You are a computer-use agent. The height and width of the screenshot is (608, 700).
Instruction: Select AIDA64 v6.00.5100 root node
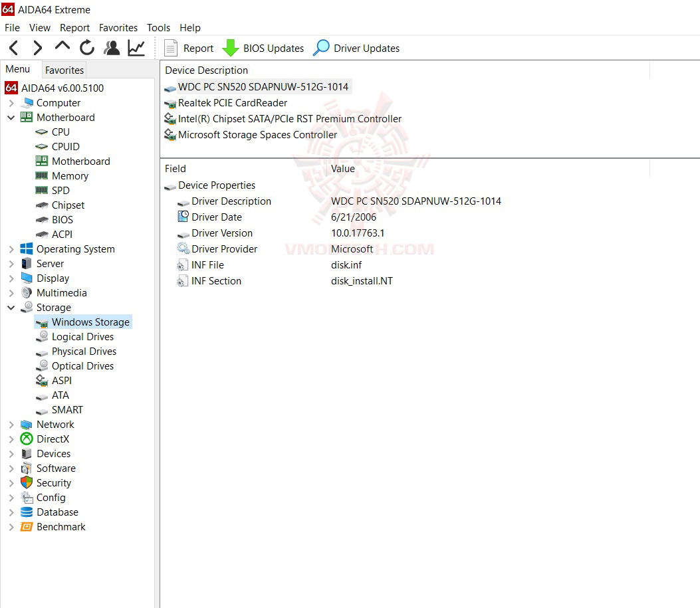point(62,88)
